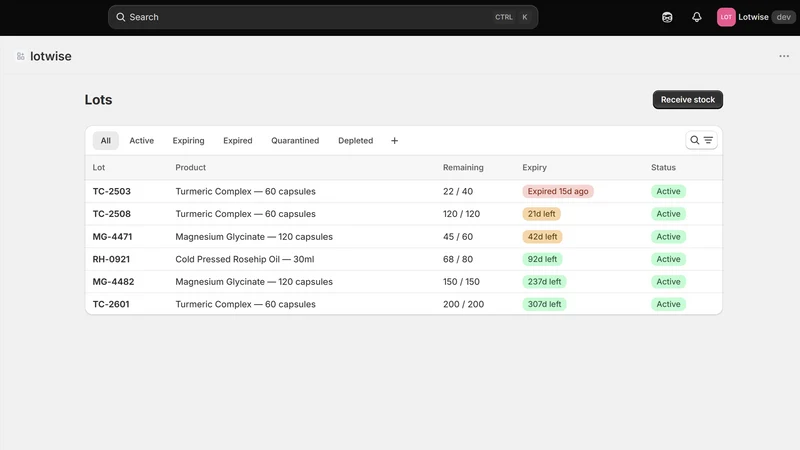Open the assistant face icon in header
This screenshot has height=450, width=800.
coord(667,17)
